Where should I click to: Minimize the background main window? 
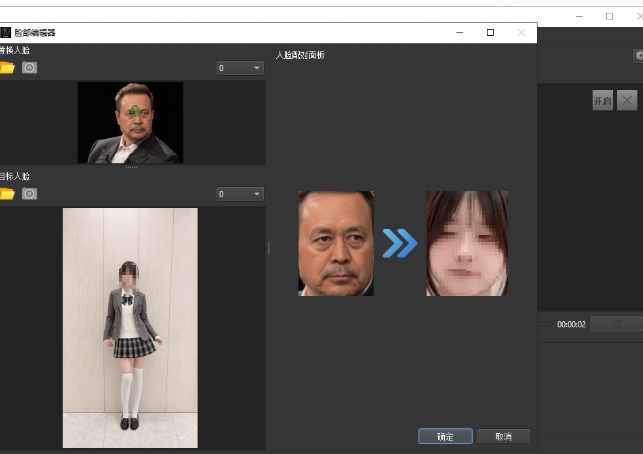tap(579, 16)
